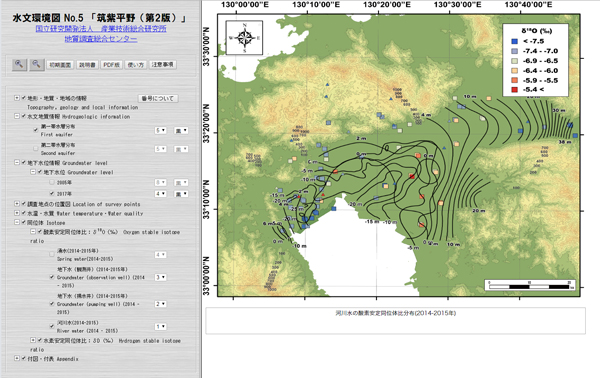
Task: Open the First aquifer number 5 dropdown
Action: pos(160,130)
